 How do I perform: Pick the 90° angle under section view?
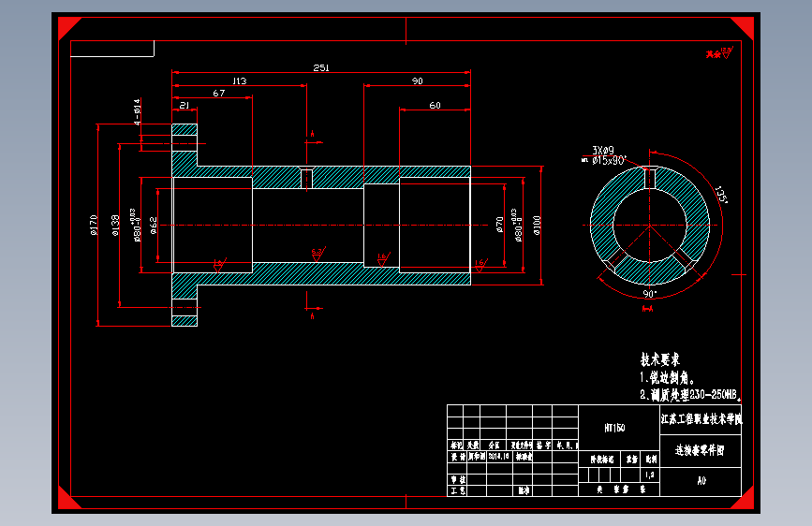[x=649, y=294]
